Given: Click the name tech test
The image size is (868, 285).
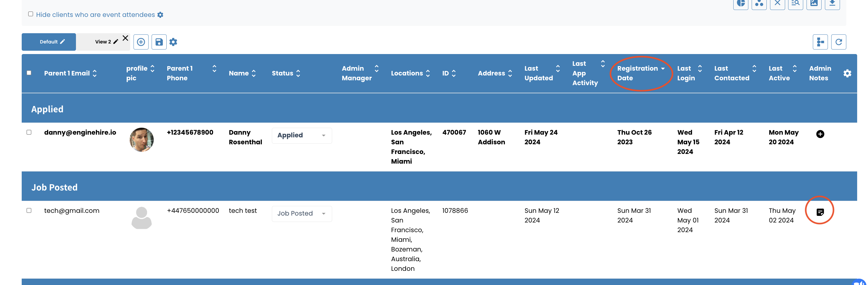Looking at the screenshot, I should tap(243, 211).
